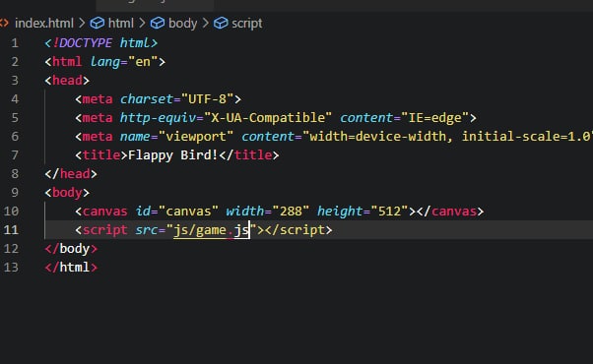Select the html breadcrumb segment
This screenshot has height=364, width=593.
[x=120, y=24]
